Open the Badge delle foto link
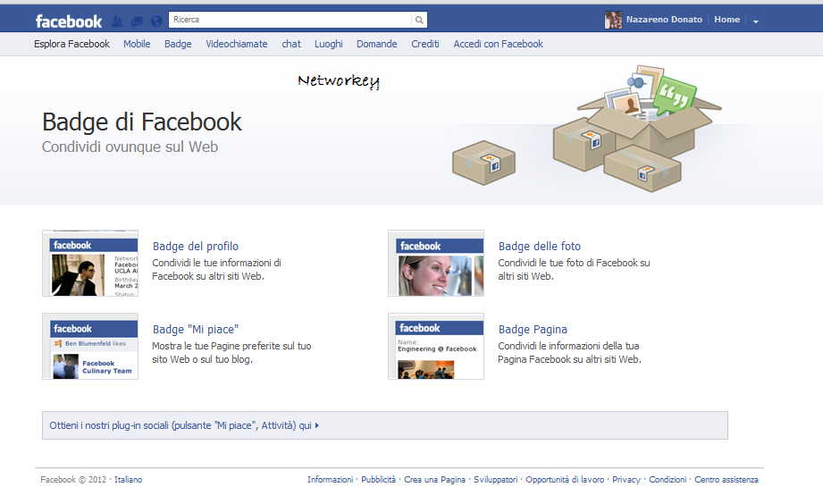 pos(540,247)
